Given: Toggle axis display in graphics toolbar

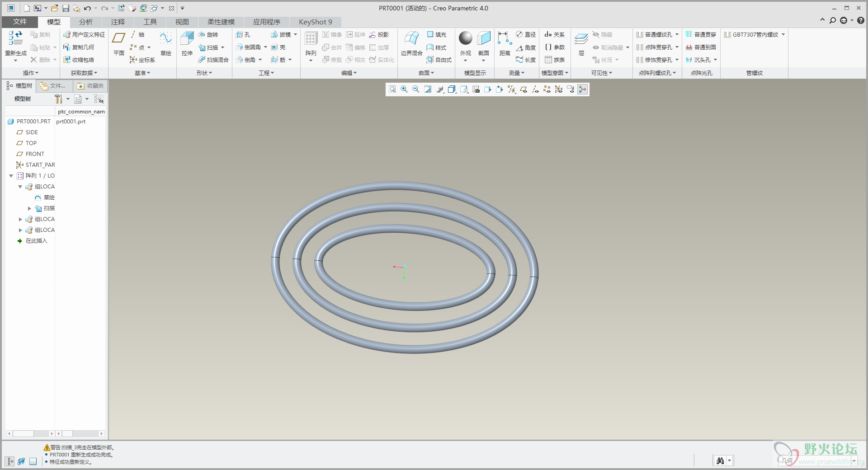Looking at the screenshot, I should click(x=535, y=89).
